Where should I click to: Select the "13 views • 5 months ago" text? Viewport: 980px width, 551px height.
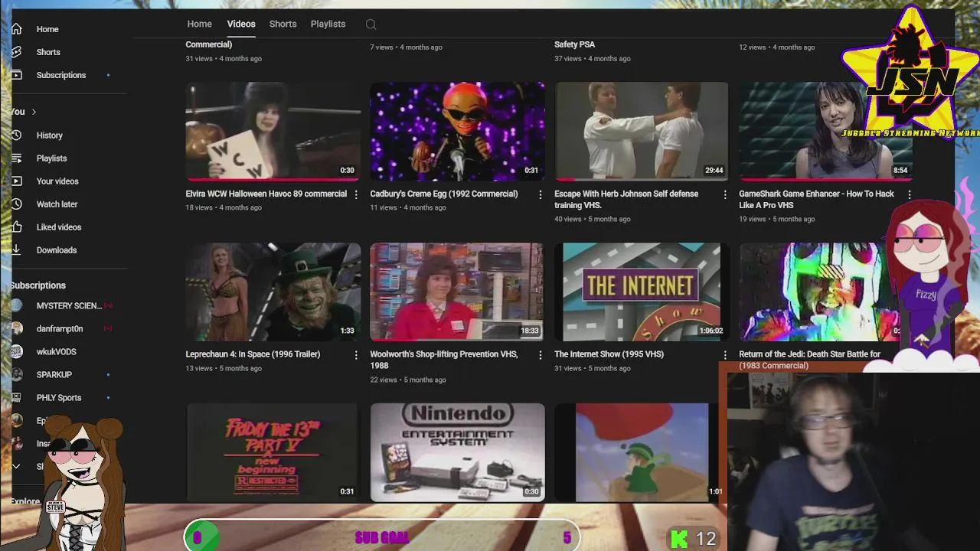point(224,368)
